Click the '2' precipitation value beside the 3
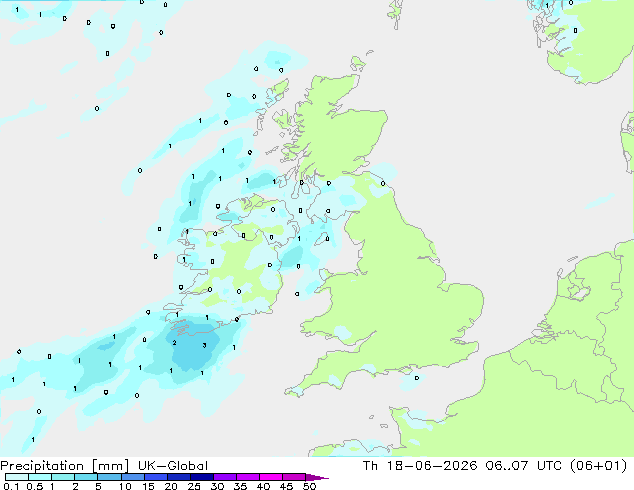Screen dimensions: 634x490 coord(174,343)
